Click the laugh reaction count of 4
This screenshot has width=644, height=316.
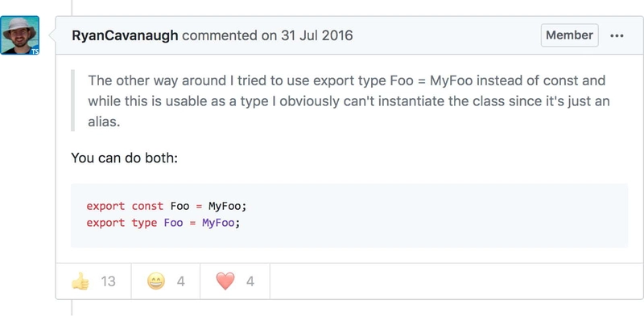pos(180,281)
